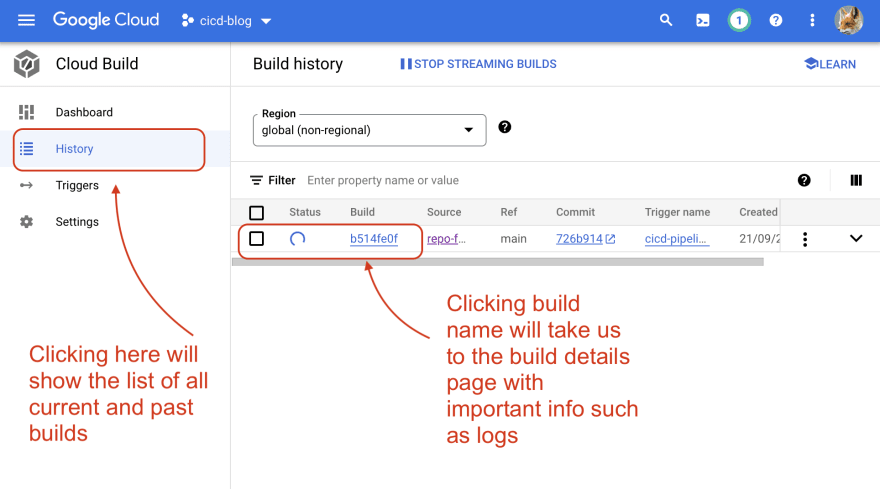Click the created date cell 21/09

coord(759,239)
